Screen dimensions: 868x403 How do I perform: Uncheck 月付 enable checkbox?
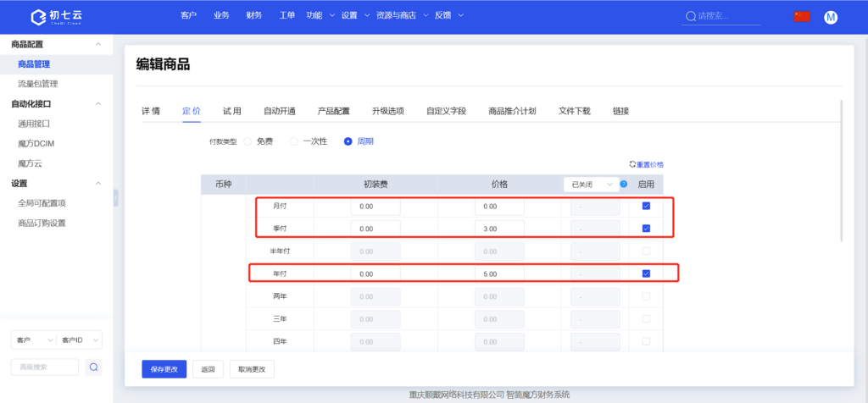point(646,206)
